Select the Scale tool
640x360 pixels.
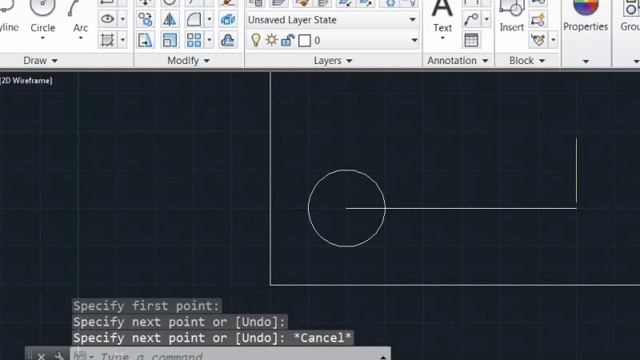pos(169,40)
